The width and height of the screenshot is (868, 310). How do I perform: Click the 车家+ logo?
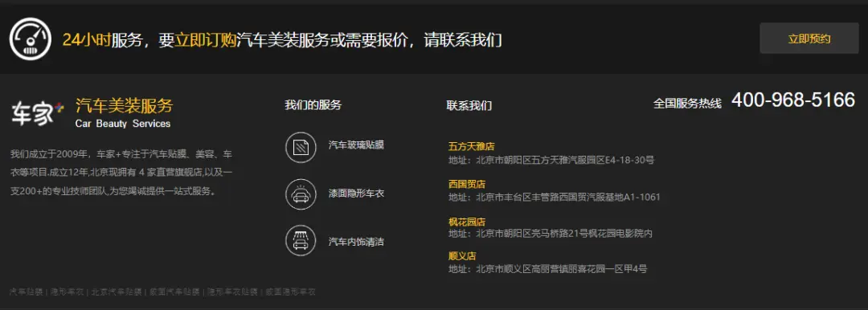point(38,112)
